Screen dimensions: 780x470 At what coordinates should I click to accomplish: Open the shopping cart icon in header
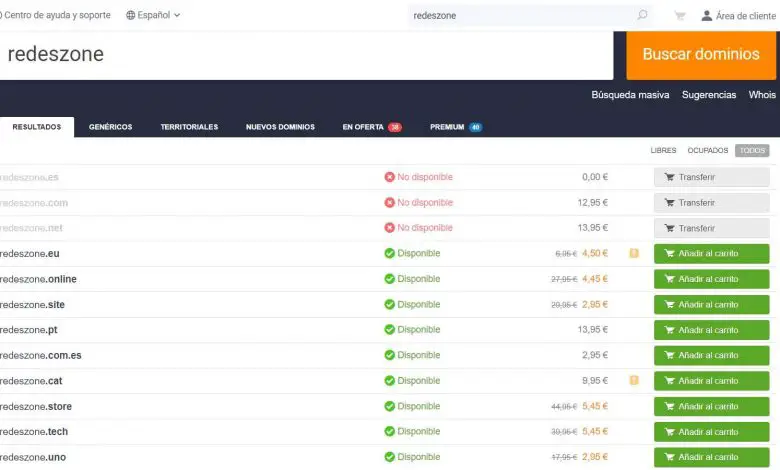pos(680,16)
